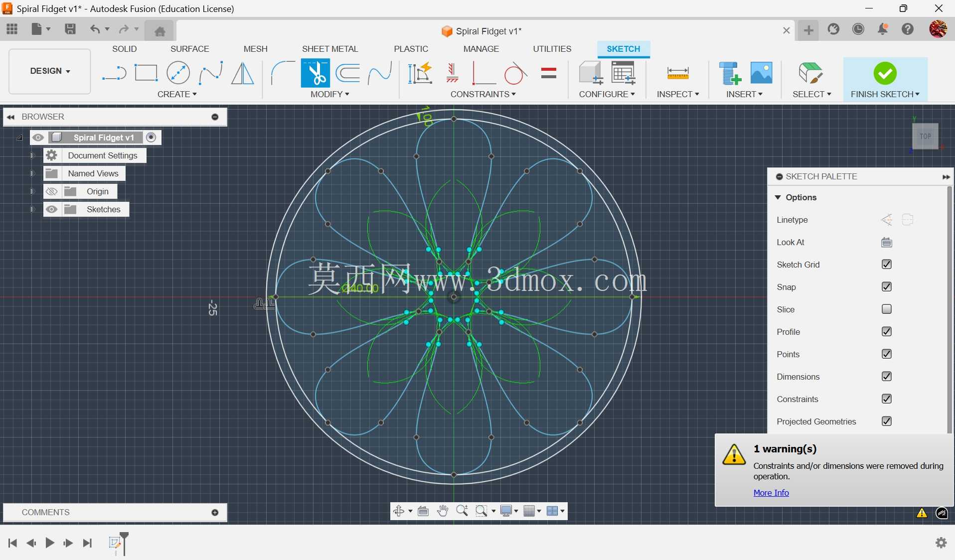Select the Offset tool
955x560 pixels.
tap(348, 73)
